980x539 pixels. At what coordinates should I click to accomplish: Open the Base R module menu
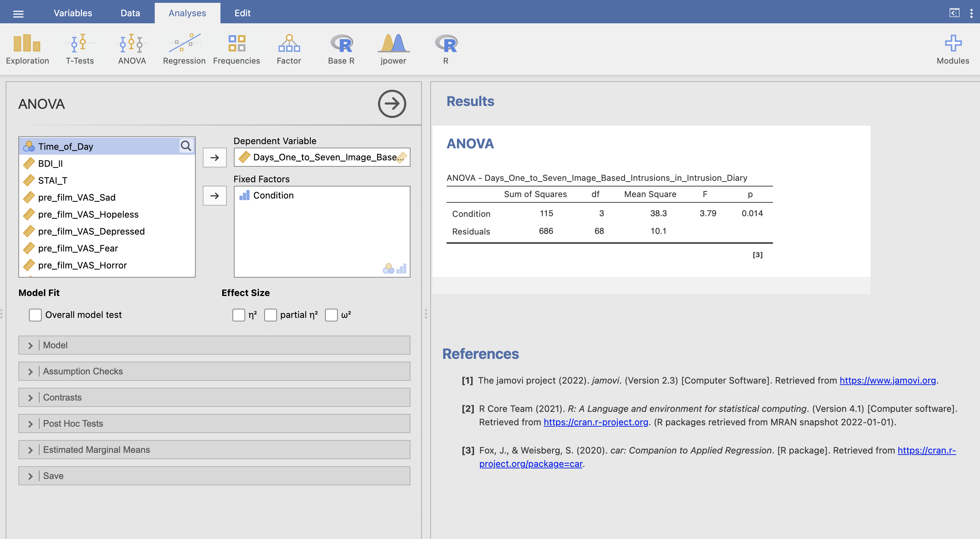pos(341,49)
